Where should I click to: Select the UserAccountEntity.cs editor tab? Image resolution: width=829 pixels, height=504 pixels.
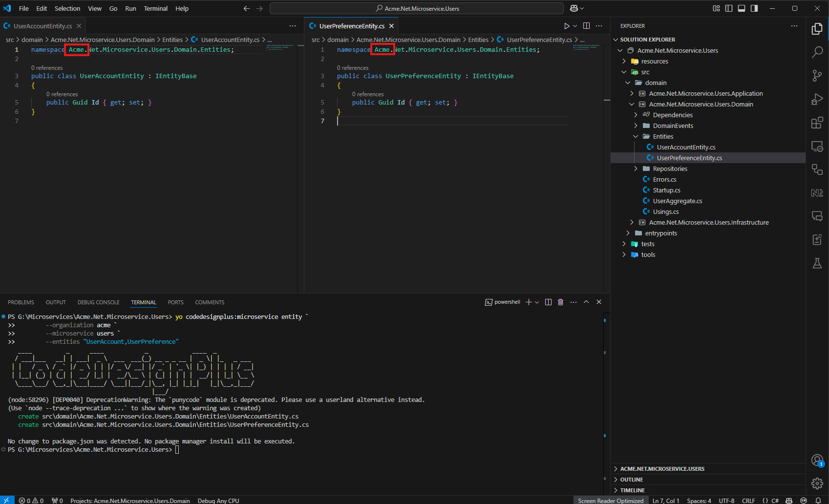pyautogui.click(x=43, y=26)
